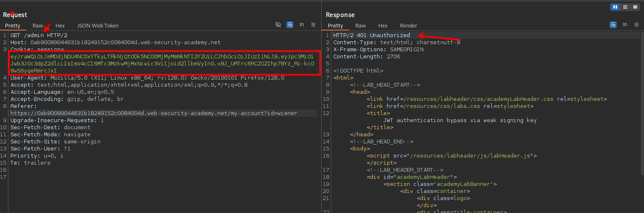The height and width of the screenshot is (213, 644).
Task: Toggle hidden characters eye icon in Request
Action: point(278,25)
